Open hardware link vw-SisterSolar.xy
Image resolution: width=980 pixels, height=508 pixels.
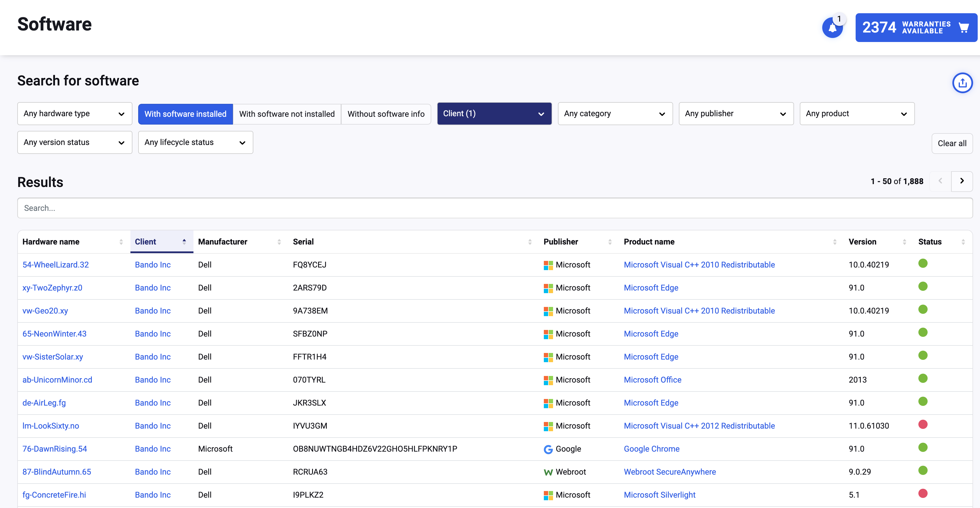tap(52, 357)
